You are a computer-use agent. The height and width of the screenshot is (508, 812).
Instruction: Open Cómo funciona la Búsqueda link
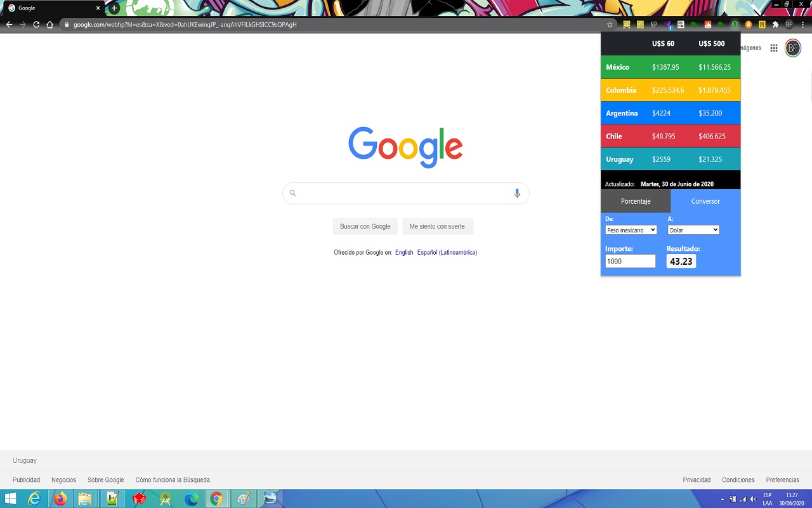pos(173,480)
